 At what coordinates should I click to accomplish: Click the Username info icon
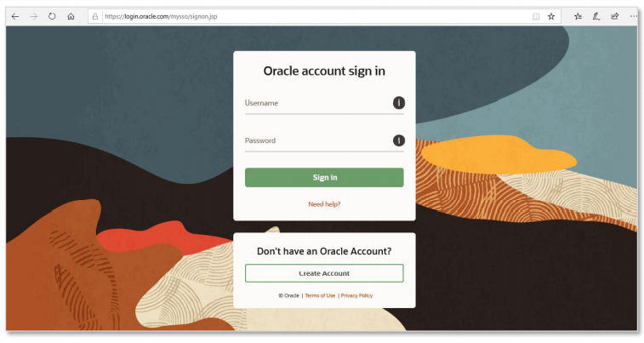pos(398,103)
